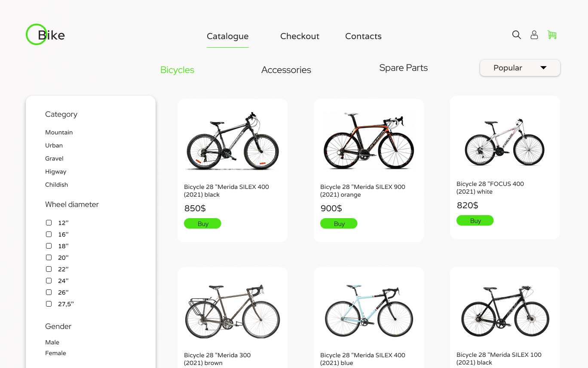Toggle the 27,5'' wheel diameter checkbox
The image size is (588, 368).
[49, 304]
